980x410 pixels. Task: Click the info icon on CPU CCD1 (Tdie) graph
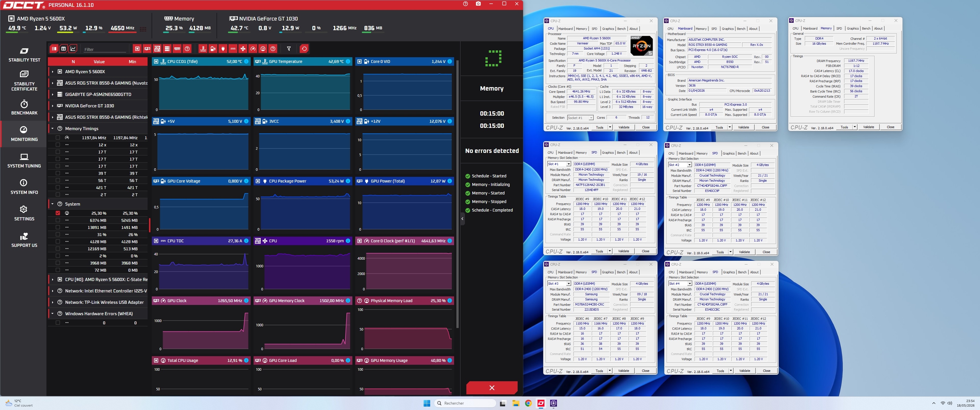(x=246, y=61)
